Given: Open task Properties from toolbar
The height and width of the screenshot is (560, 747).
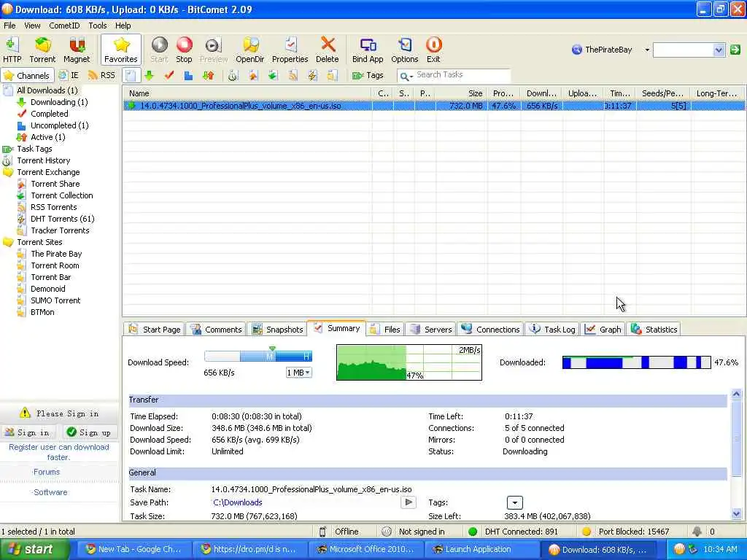Looking at the screenshot, I should click(x=290, y=50).
